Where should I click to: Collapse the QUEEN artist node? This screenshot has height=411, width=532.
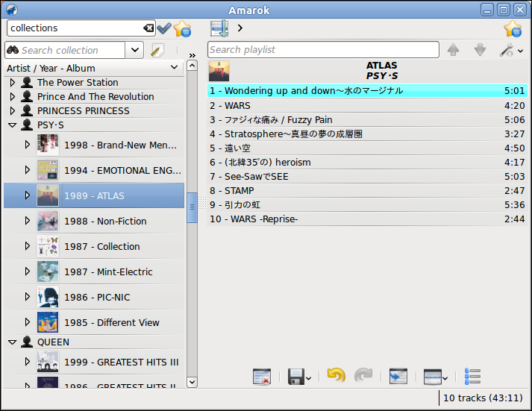[x=13, y=342]
